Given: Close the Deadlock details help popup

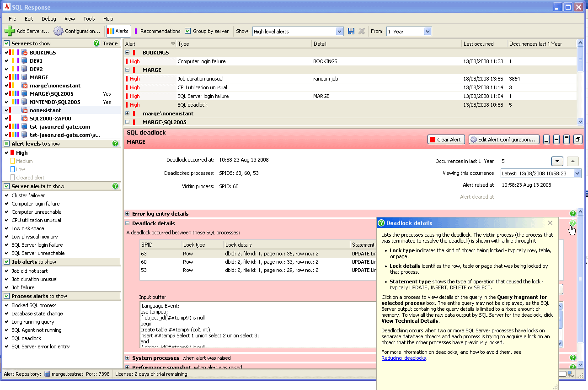Looking at the screenshot, I should pos(550,223).
